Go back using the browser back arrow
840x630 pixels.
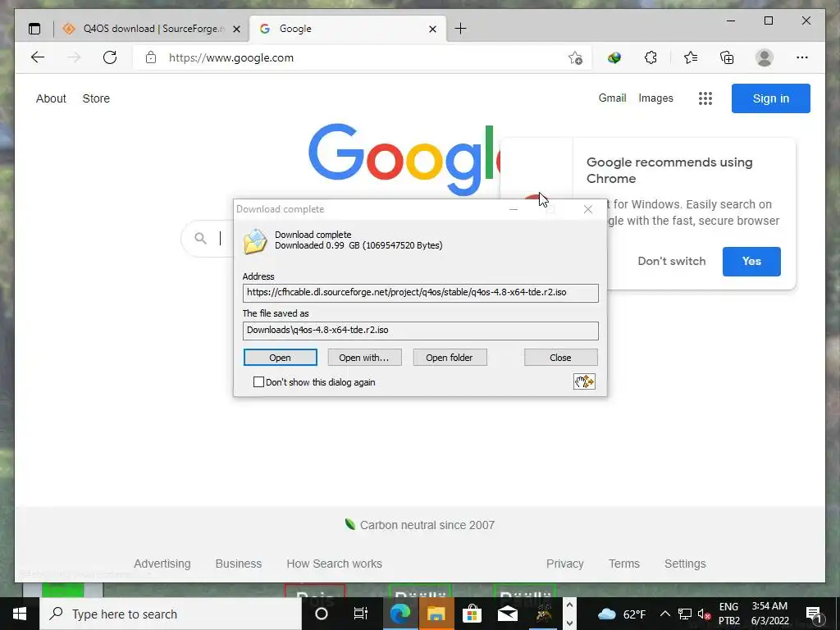(x=38, y=57)
